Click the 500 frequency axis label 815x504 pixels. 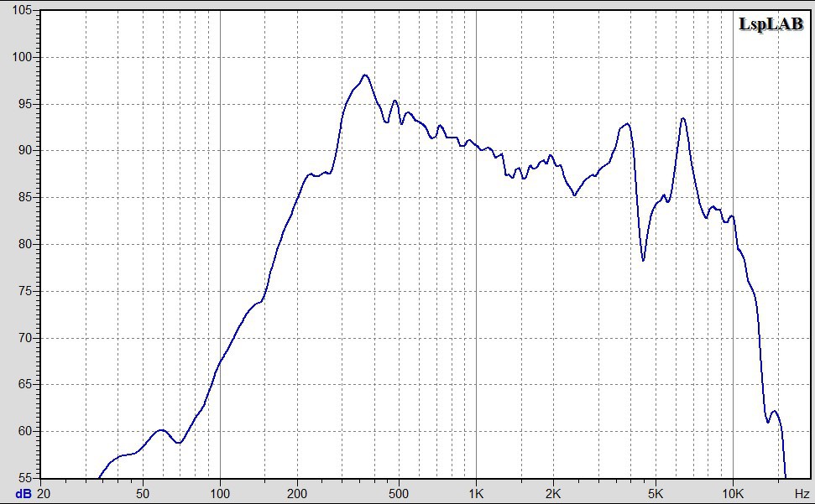point(399,494)
